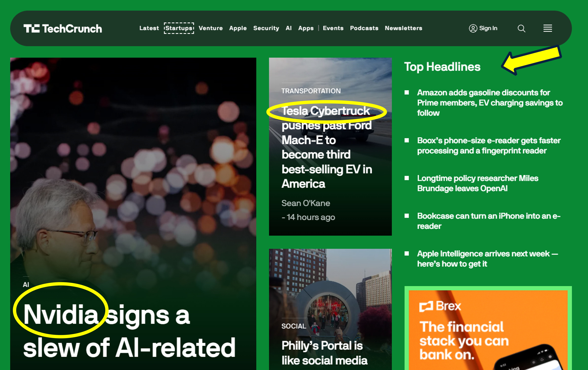Open the Boox phone-size e-reader headline
Screen dimensions: 588x370
pos(489,146)
